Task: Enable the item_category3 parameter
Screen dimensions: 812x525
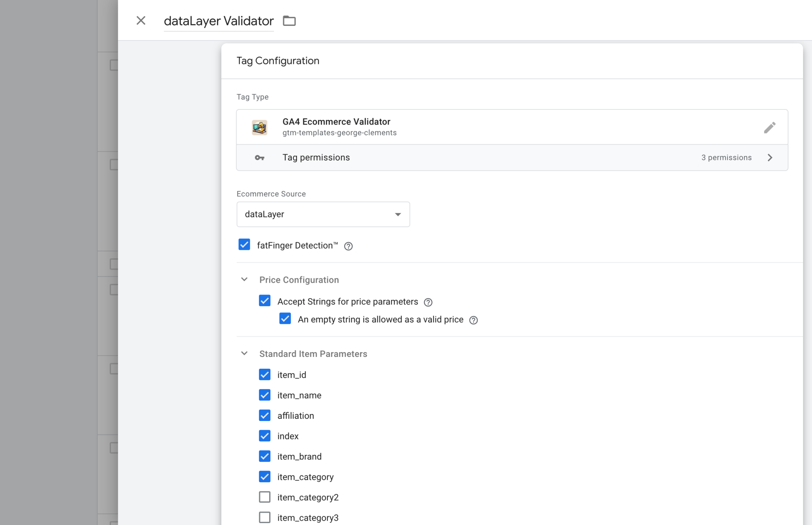Action: click(264, 517)
